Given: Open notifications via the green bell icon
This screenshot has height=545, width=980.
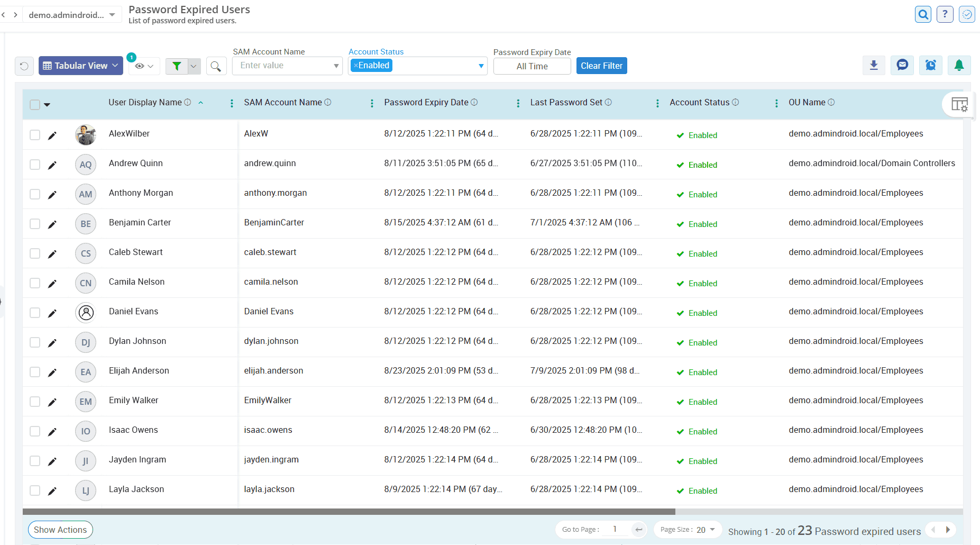Looking at the screenshot, I should [959, 65].
